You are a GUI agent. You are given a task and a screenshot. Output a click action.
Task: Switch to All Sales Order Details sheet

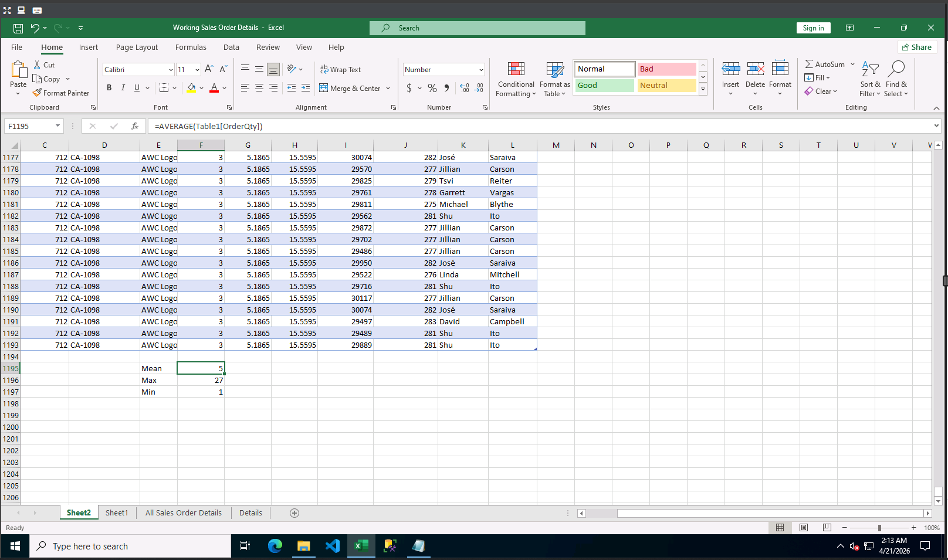[x=184, y=513]
